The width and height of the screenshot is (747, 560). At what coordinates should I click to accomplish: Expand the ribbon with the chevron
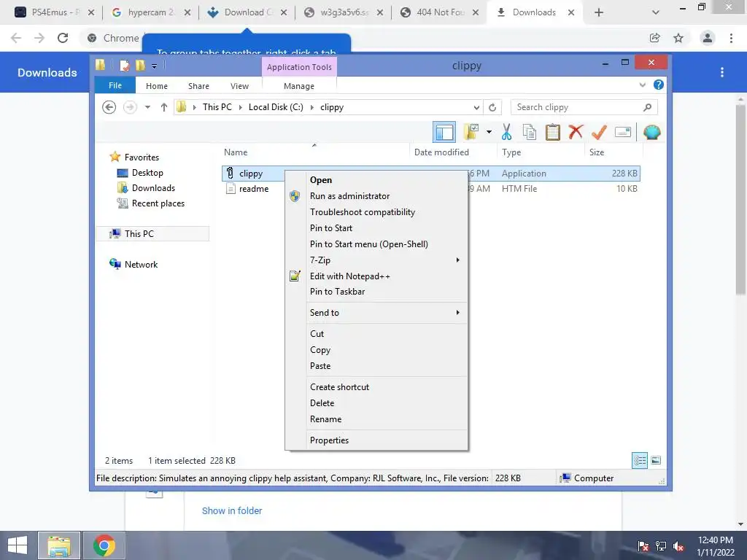coord(642,85)
